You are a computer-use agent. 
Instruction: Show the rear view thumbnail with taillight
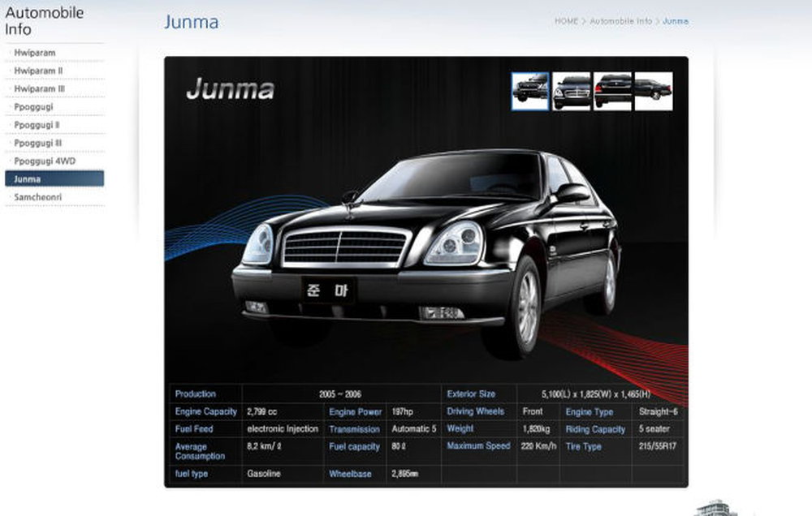(x=612, y=91)
